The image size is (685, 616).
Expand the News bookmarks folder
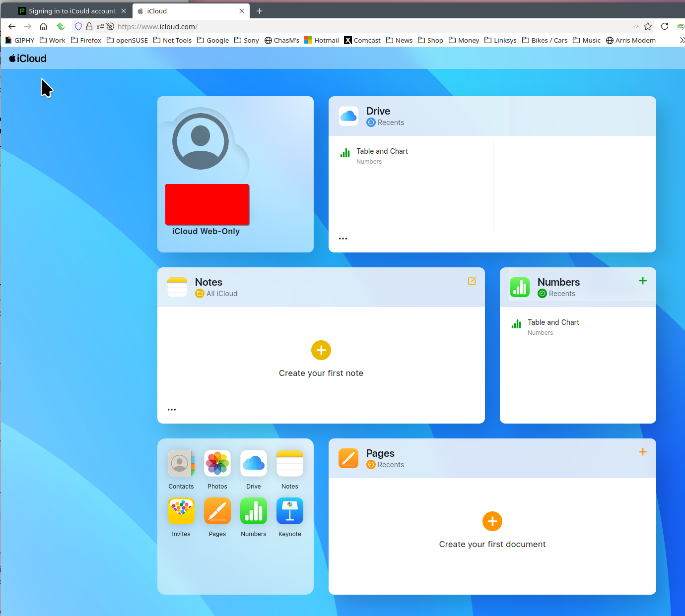399,40
